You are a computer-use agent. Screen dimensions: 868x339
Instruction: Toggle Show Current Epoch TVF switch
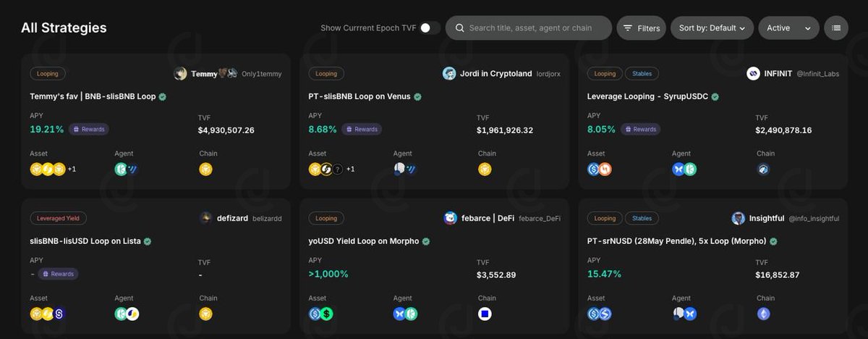click(x=429, y=28)
